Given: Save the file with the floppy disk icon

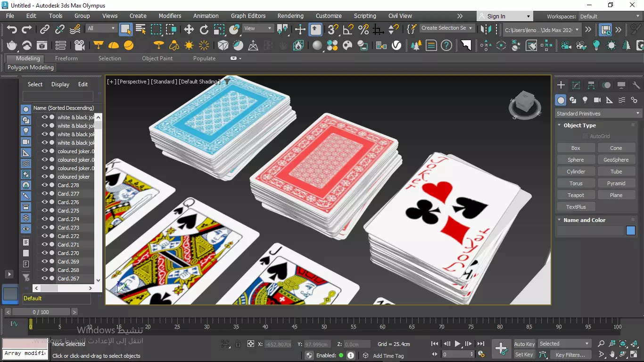Looking at the screenshot, I should coord(605,30).
